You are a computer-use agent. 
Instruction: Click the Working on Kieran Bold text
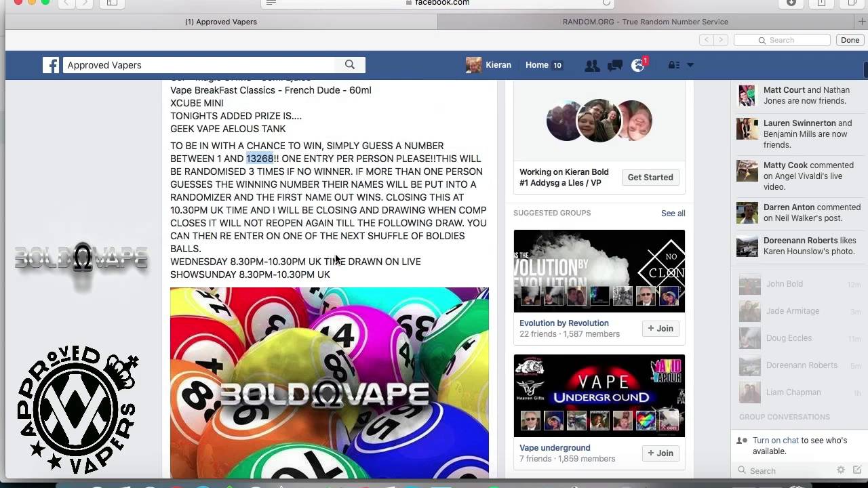pos(564,178)
